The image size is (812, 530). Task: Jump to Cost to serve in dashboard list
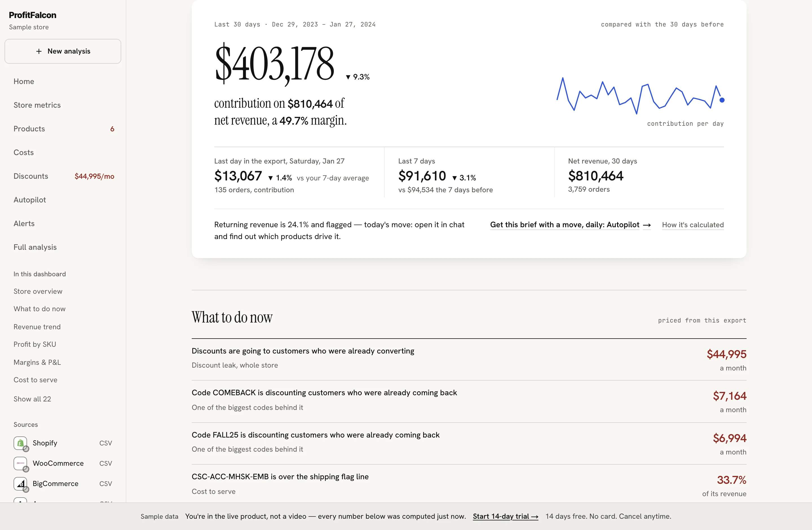pyautogui.click(x=36, y=380)
